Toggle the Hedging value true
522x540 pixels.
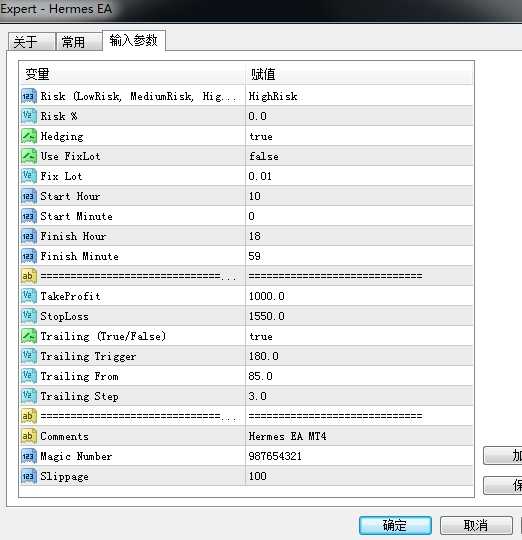point(359,136)
